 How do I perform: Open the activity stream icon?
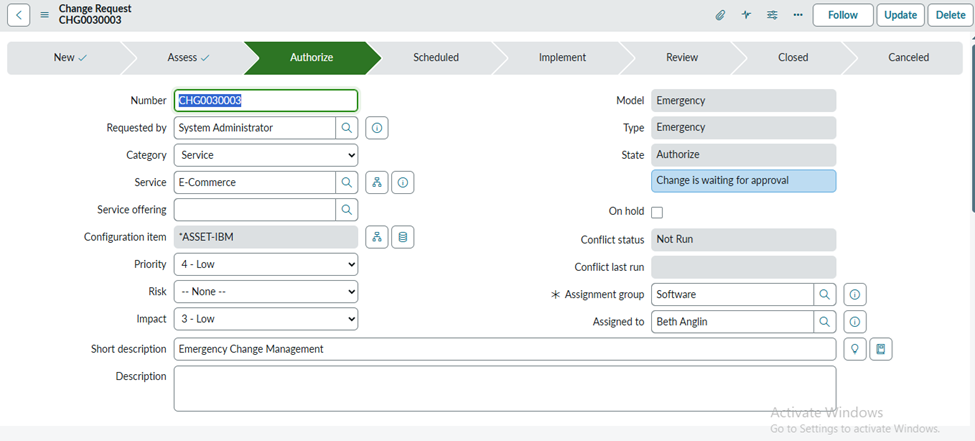(746, 15)
